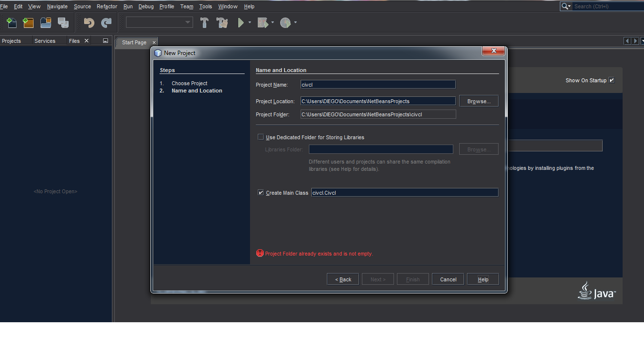Open the Tools menu
Screen dimensions: 644x349
206,6
